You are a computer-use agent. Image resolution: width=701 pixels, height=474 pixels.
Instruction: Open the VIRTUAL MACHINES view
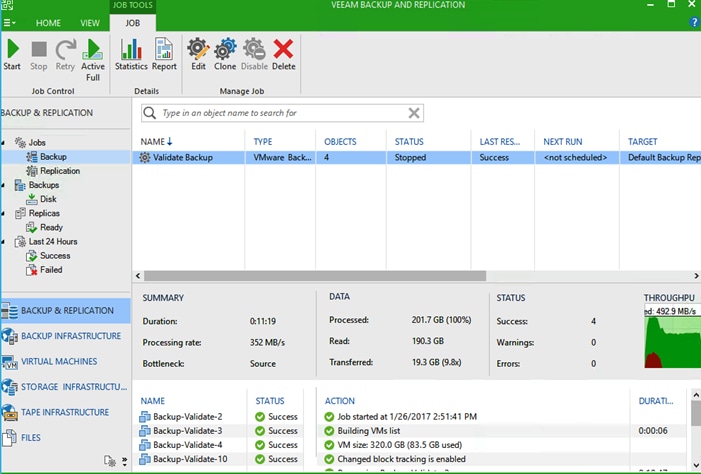[x=66, y=361]
